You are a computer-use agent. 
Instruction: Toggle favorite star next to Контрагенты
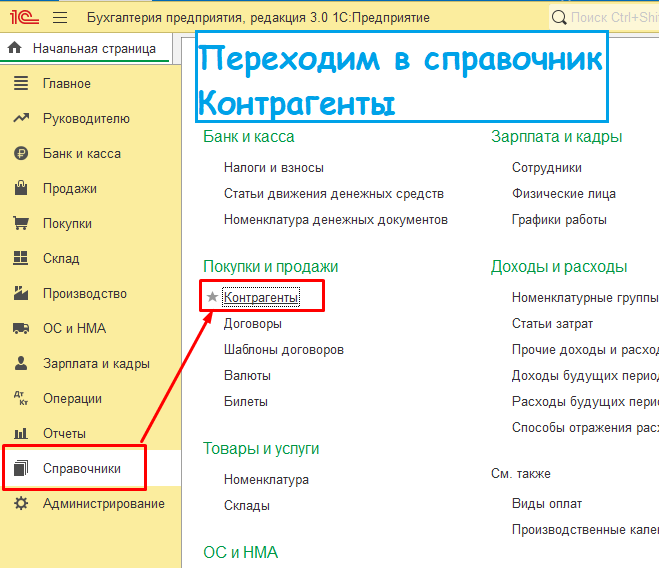coord(212,297)
